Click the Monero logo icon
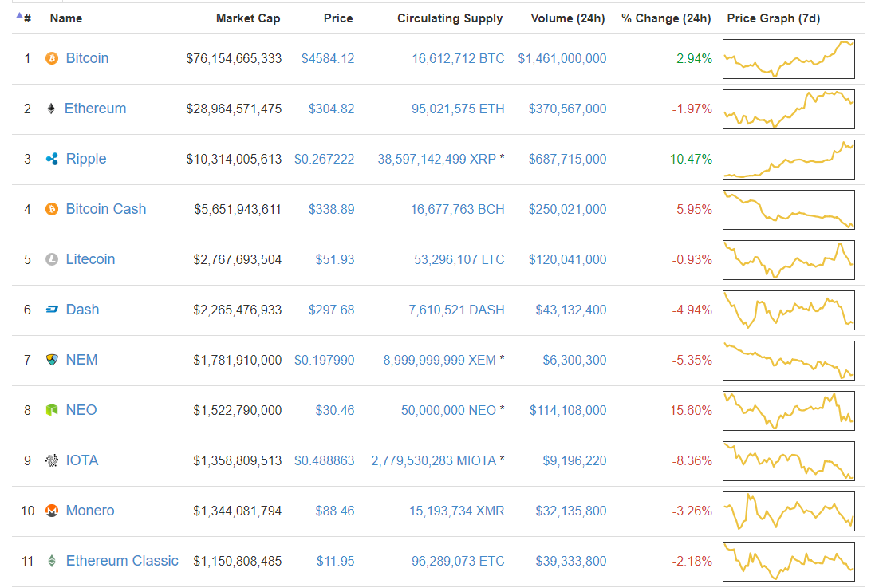The height and width of the screenshot is (588, 879). [x=52, y=511]
